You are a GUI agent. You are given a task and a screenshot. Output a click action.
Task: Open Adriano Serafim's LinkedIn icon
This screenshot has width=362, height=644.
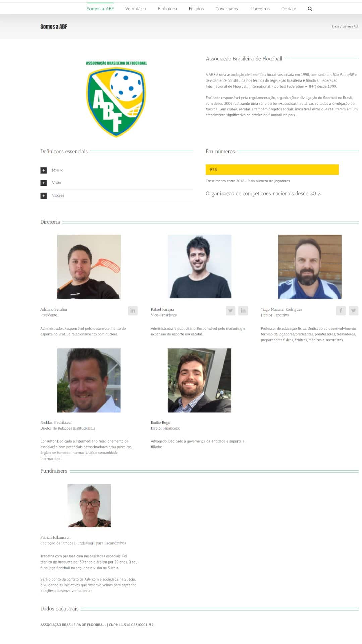point(133,311)
